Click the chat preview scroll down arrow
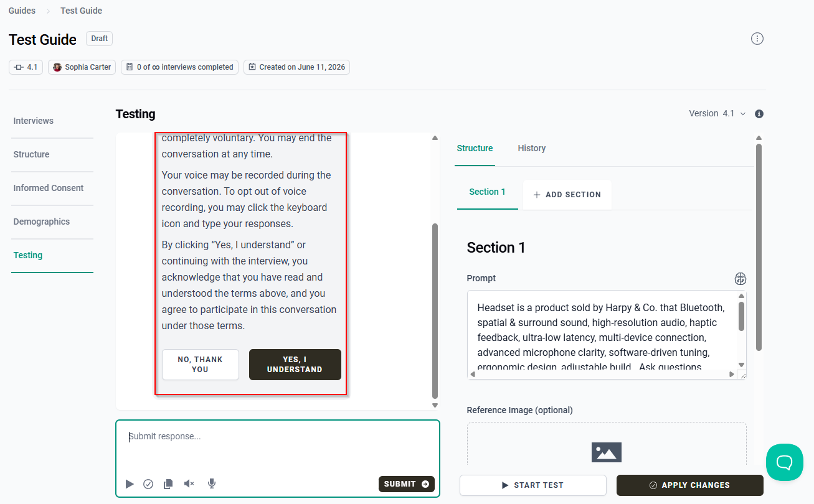Image resolution: width=814 pixels, height=504 pixels. pyautogui.click(x=435, y=406)
